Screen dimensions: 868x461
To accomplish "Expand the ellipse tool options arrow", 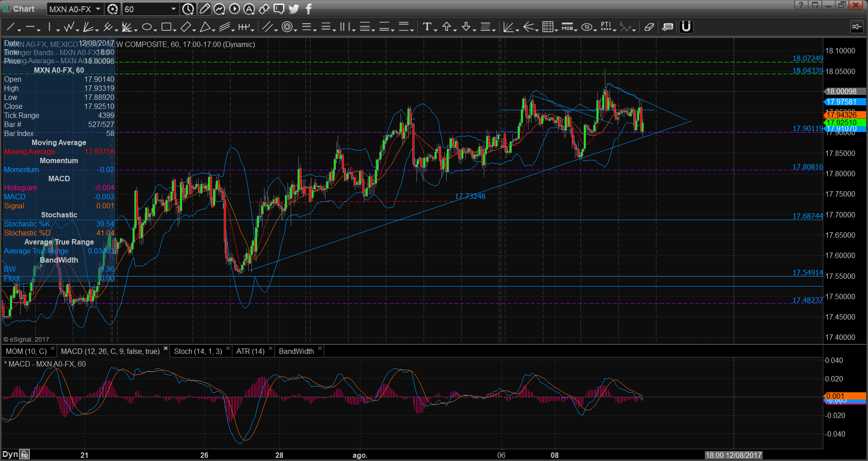I will pos(155,30).
